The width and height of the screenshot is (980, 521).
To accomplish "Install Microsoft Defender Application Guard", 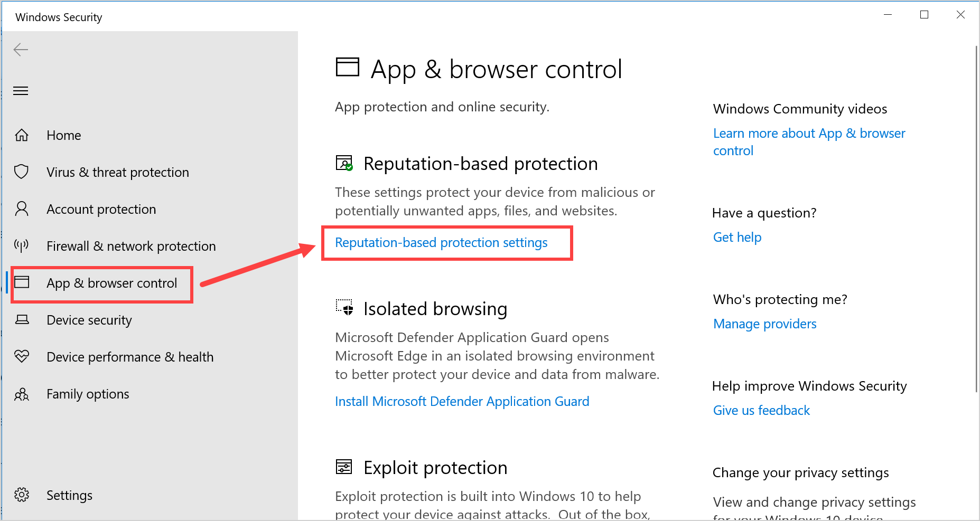I will [462, 402].
